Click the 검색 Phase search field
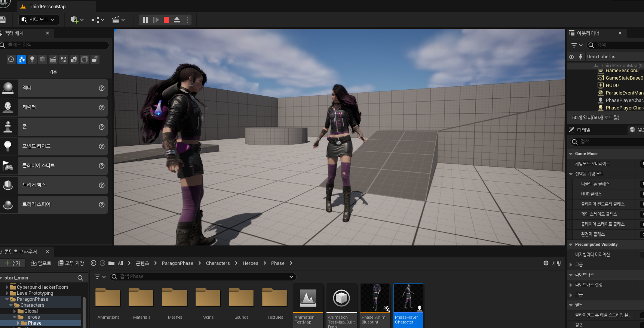 point(202,277)
